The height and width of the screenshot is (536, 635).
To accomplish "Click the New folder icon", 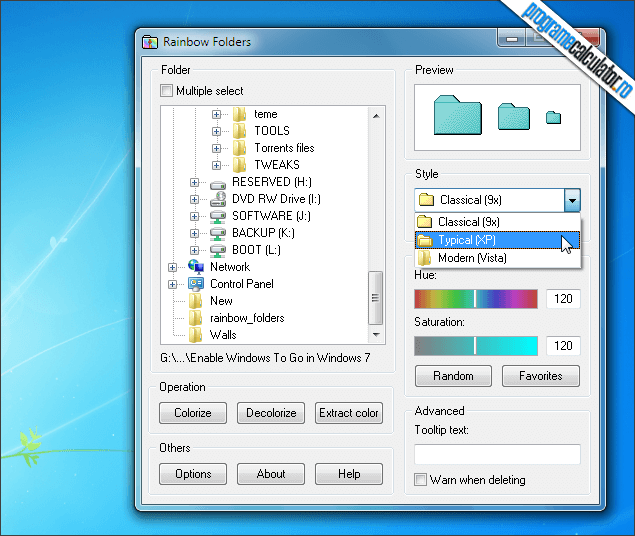I will click(196, 301).
